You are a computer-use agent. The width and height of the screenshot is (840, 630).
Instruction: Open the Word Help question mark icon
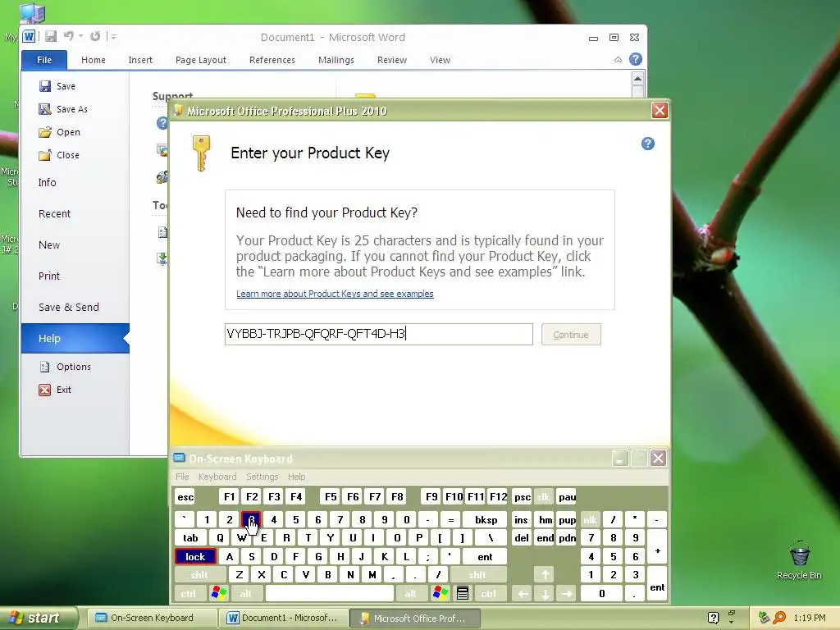(636, 59)
